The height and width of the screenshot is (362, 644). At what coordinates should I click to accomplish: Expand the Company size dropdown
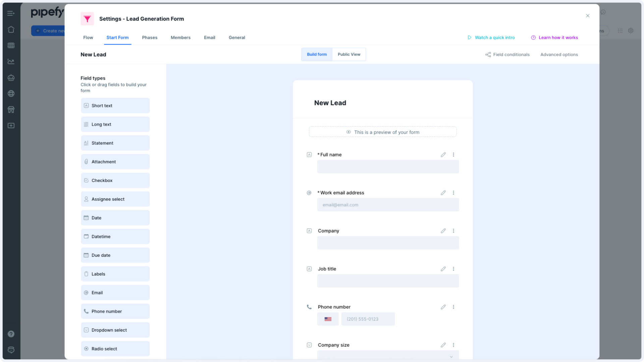pos(451,356)
